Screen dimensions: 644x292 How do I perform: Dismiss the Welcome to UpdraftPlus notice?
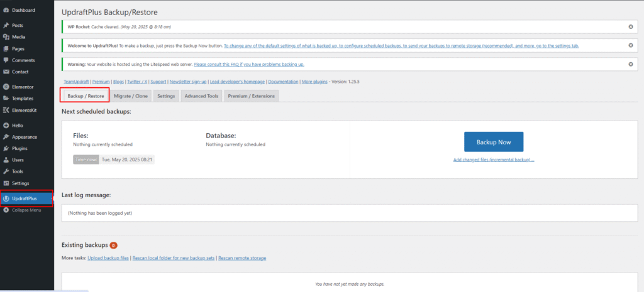(x=630, y=45)
